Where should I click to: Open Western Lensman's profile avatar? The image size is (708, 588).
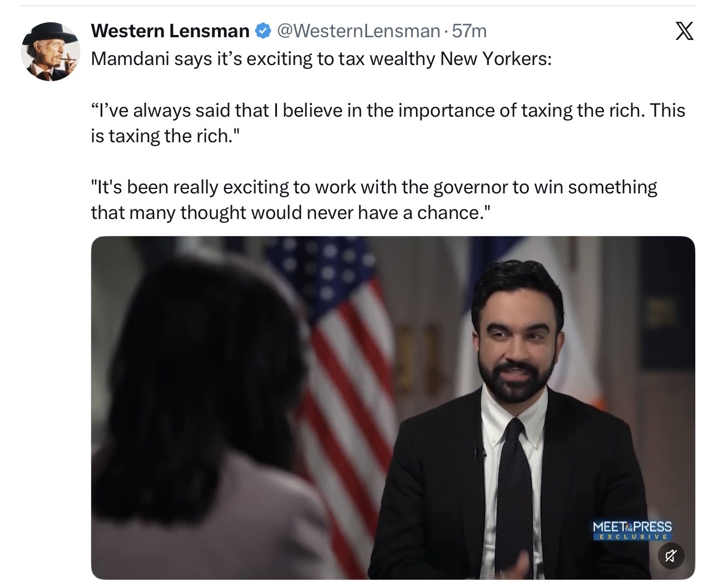(51, 52)
